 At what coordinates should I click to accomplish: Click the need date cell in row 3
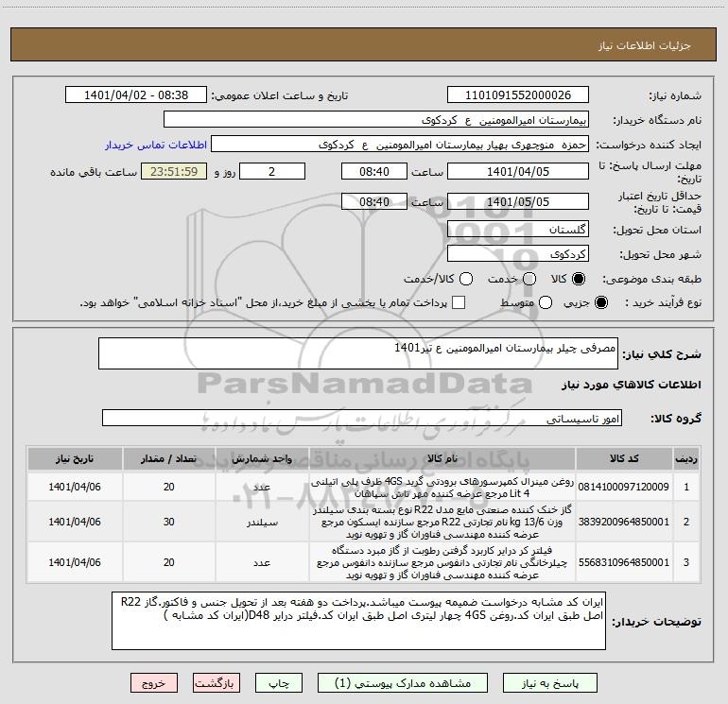[x=75, y=562]
